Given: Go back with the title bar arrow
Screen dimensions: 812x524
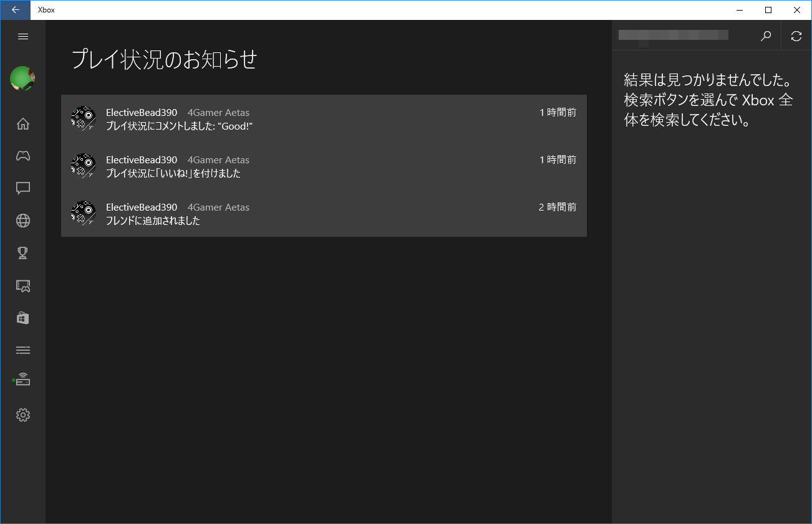Looking at the screenshot, I should click(15, 10).
